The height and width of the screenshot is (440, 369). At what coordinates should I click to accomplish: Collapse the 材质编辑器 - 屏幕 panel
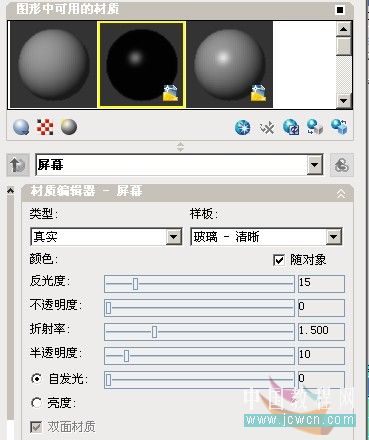[x=341, y=193]
